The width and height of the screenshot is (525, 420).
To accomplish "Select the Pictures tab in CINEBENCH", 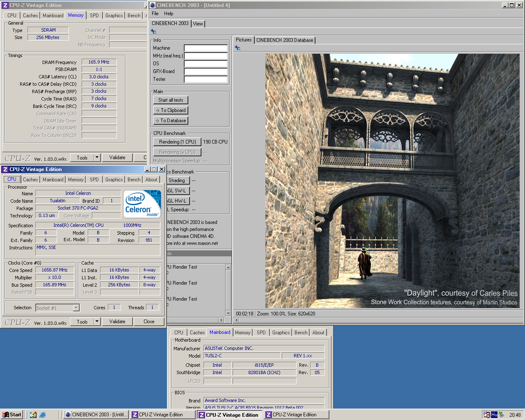I will 244,40.
